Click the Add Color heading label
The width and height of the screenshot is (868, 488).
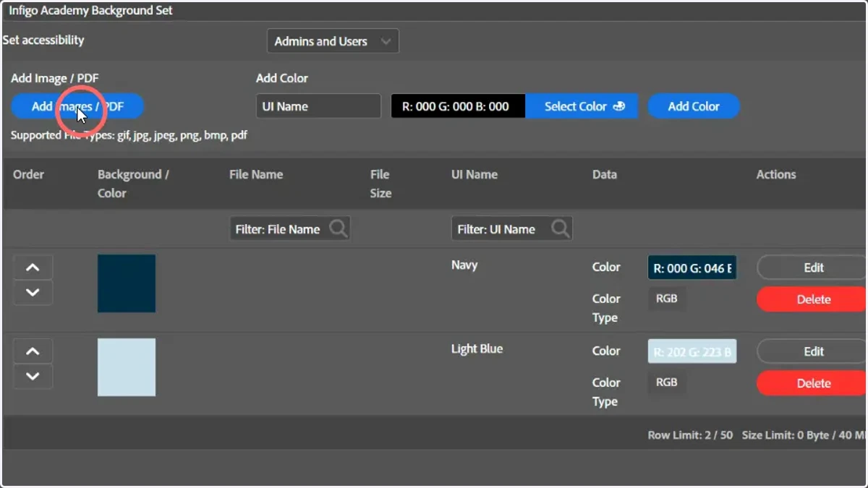[x=282, y=78]
